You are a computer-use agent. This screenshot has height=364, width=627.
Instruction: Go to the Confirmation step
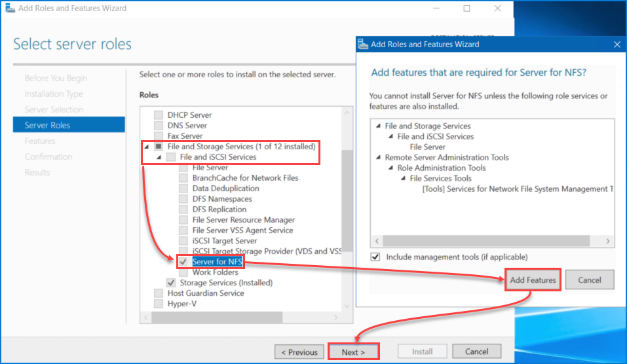[48, 156]
